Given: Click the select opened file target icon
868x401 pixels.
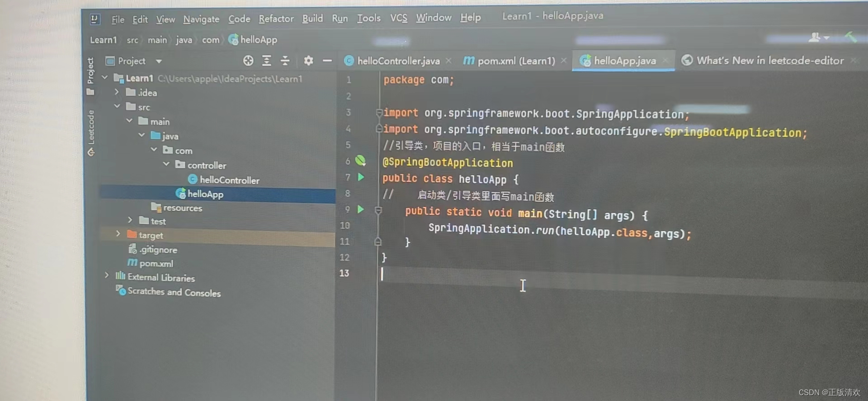Looking at the screenshot, I should coord(248,61).
